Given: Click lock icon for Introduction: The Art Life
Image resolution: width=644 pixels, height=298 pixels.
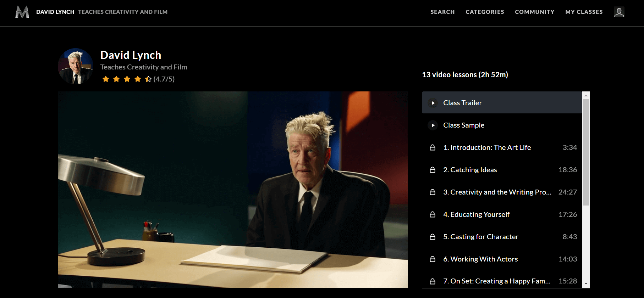Looking at the screenshot, I should tap(433, 147).
